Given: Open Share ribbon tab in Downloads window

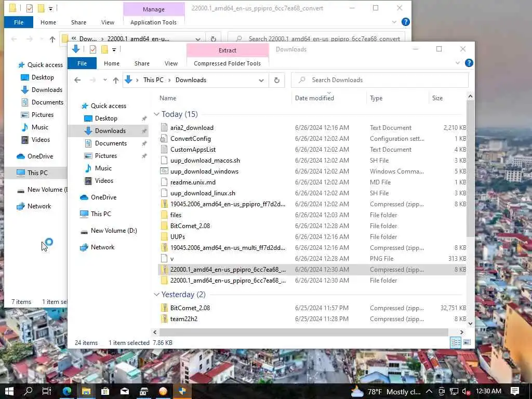Looking at the screenshot, I should [x=142, y=63].
